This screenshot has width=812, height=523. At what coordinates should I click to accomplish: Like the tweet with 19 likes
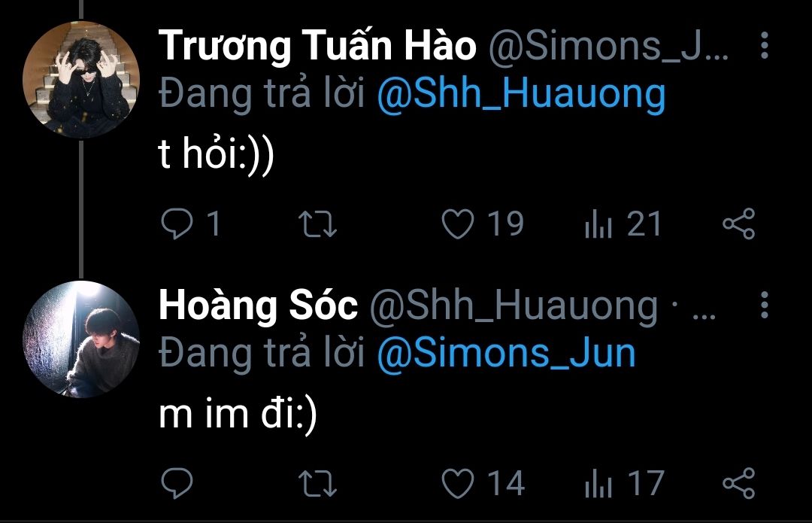(458, 224)
